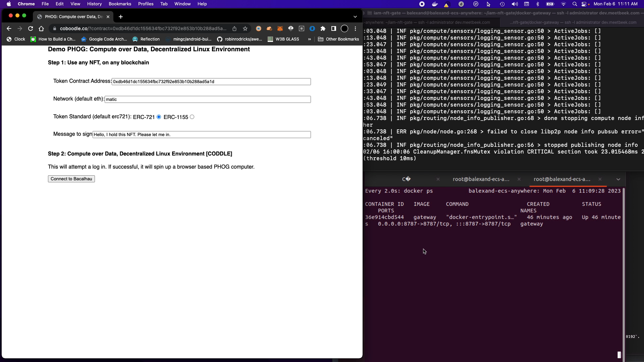This screenshot has height=362, width=644.
Task: Click the Wi-Fi status icon
Action: [x=563, y=4]
